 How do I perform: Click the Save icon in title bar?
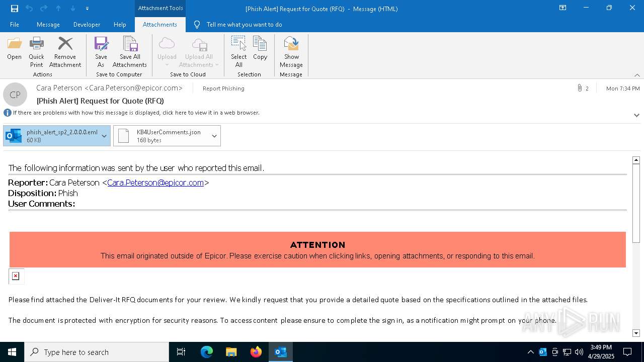(x=15, y=9)
